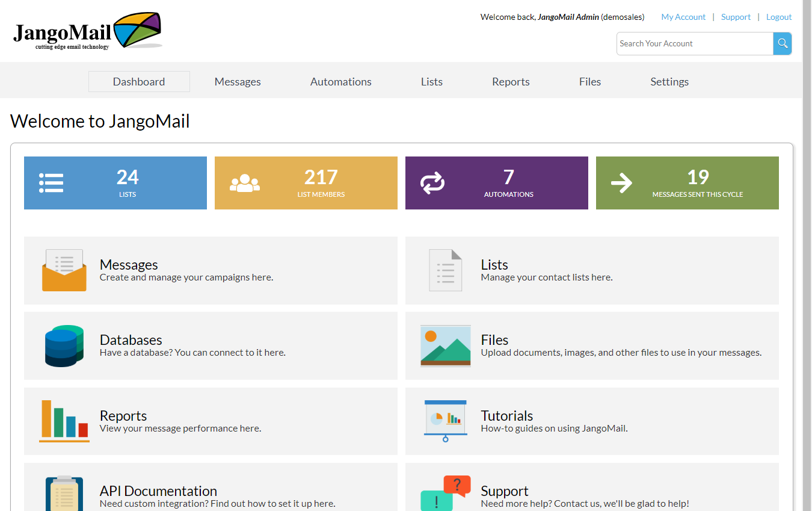Open the Dashboard tab

[139, 82]
